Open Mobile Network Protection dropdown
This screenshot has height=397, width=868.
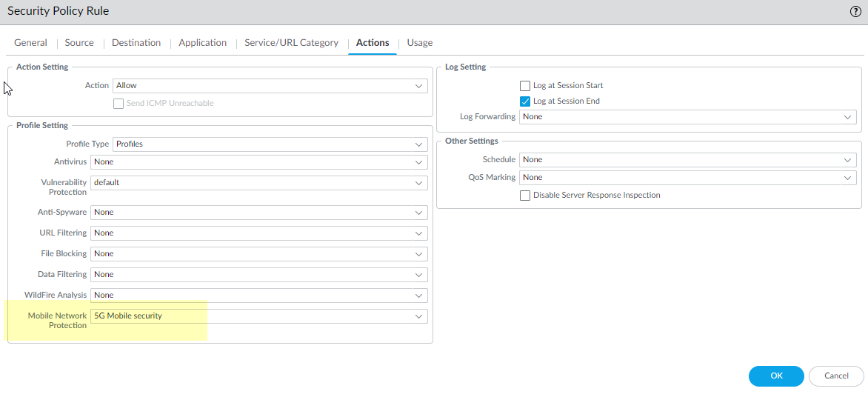[x=258, y=316]
